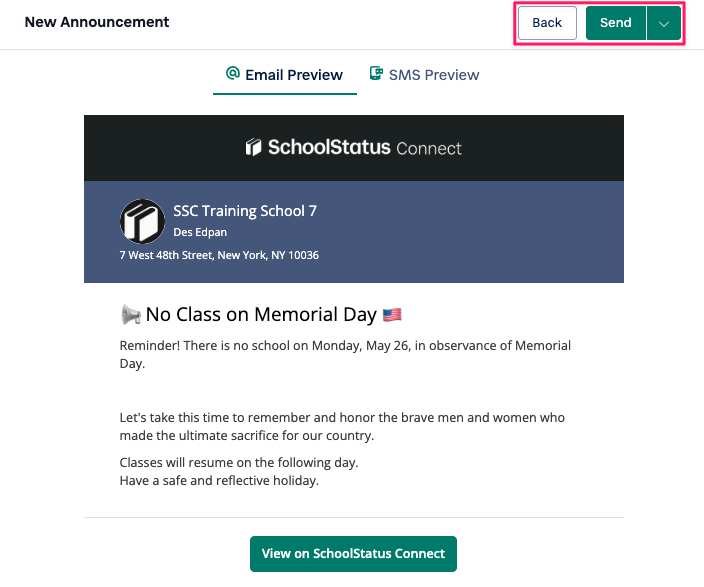The image size is (704, 587).
Task: Click the New Announcement page title
Action: click(97, 22)
